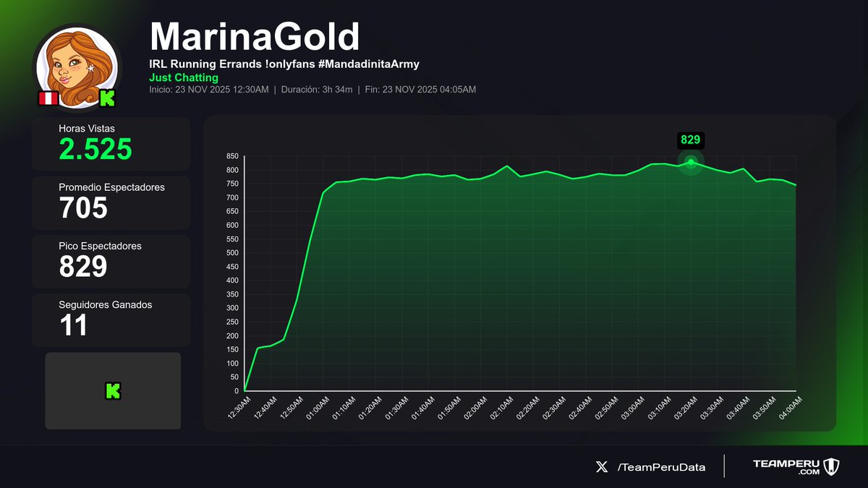The width and height of the screenshot is (868, 488).
Task: Click the MarinaGold streamer name title
Action: pos(254,36)
